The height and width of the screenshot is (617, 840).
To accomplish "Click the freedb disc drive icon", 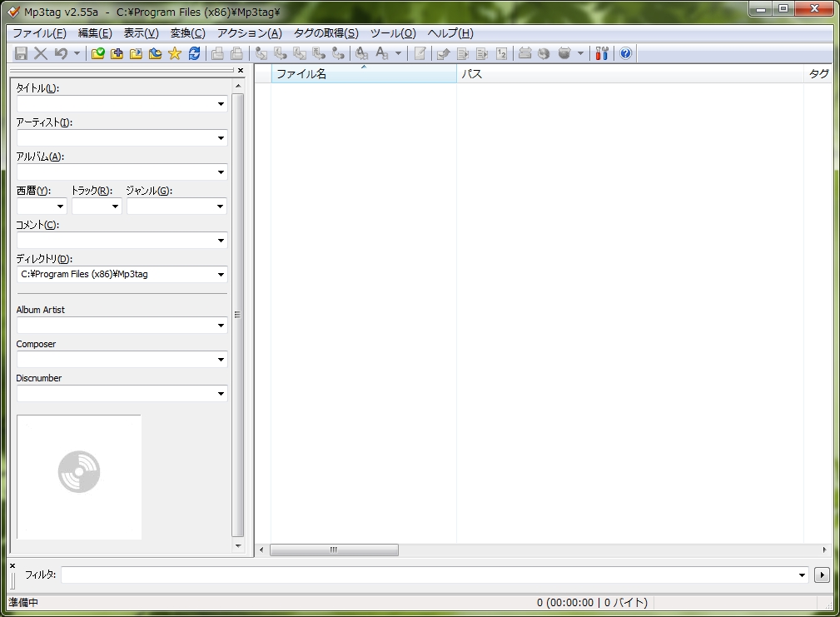I will click(x=525, y=53).
